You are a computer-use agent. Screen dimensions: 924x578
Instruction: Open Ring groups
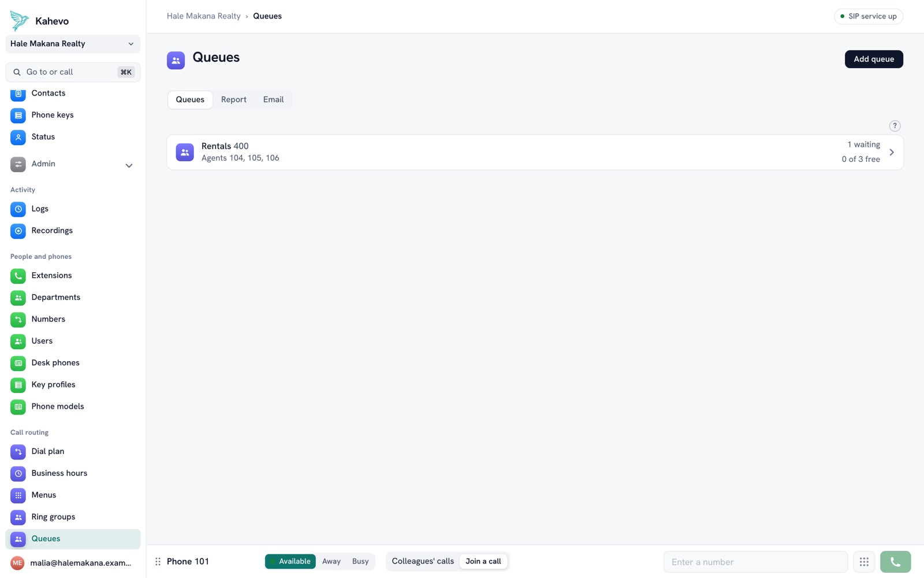tap(73, 517)
